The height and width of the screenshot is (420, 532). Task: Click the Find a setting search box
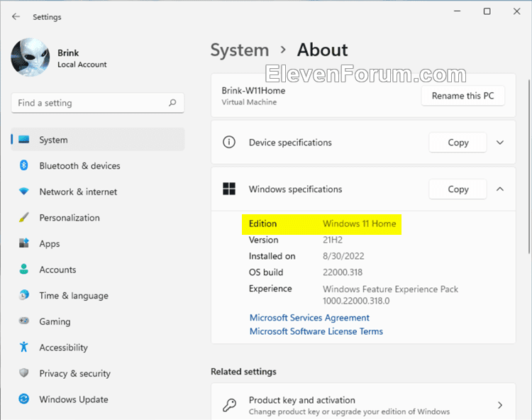pos(98,103)
